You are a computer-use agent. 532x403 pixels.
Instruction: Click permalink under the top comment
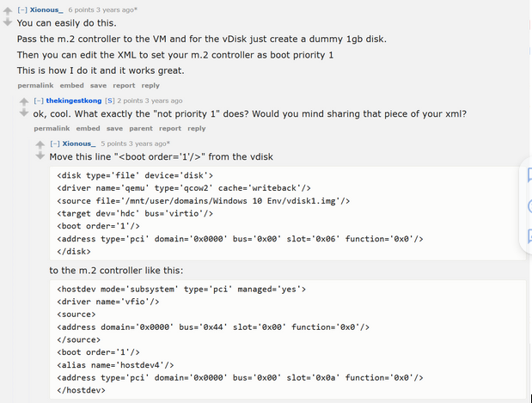(x=35, y=86)
